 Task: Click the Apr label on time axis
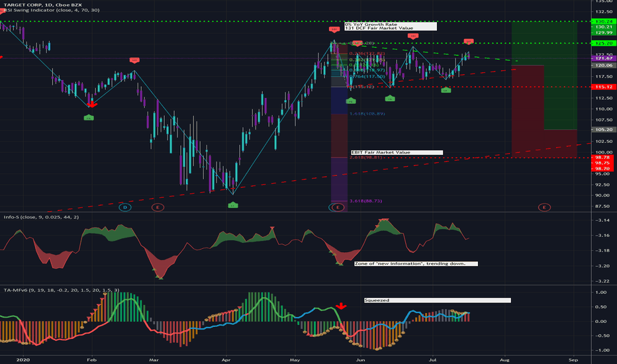point(226,359)
